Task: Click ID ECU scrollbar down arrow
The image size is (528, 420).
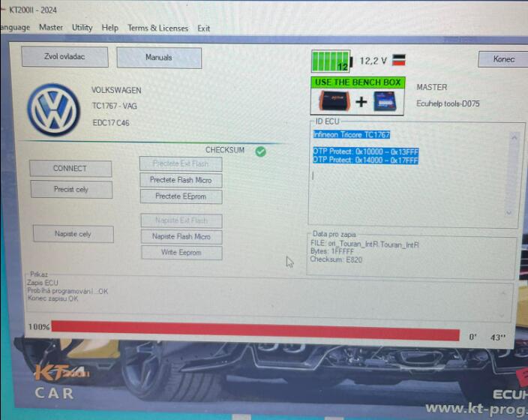Action: tap(508, 213)
